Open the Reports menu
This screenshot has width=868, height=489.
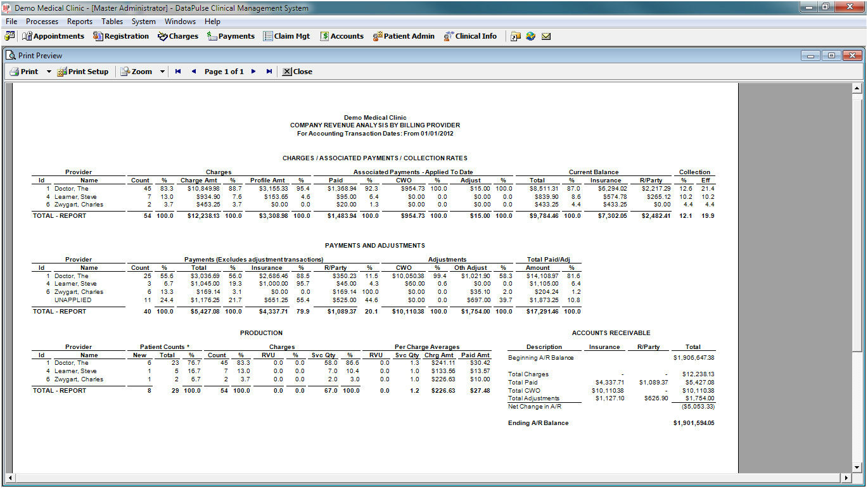click(x=80, y=22)
